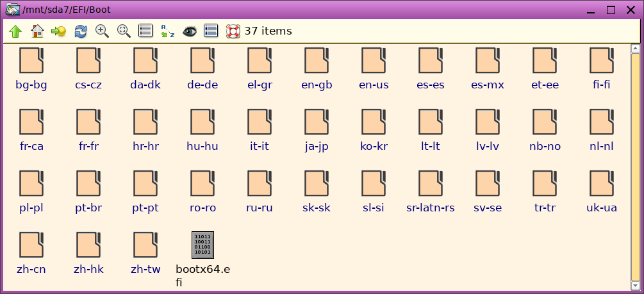Toggle showing hidden files with the eye icon

(189, 31)
